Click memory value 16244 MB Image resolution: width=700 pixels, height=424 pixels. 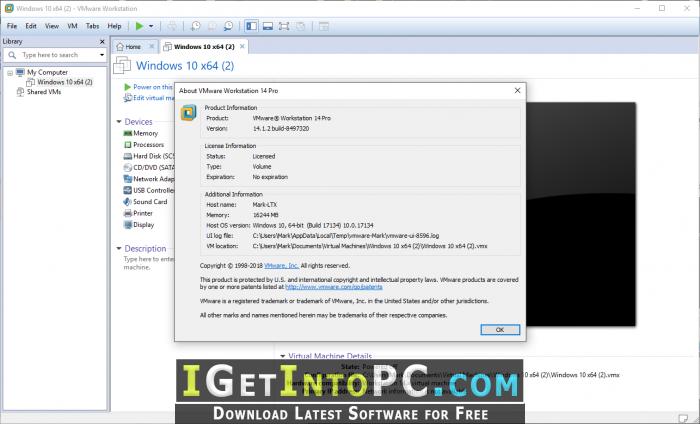[x=265, y=215]
